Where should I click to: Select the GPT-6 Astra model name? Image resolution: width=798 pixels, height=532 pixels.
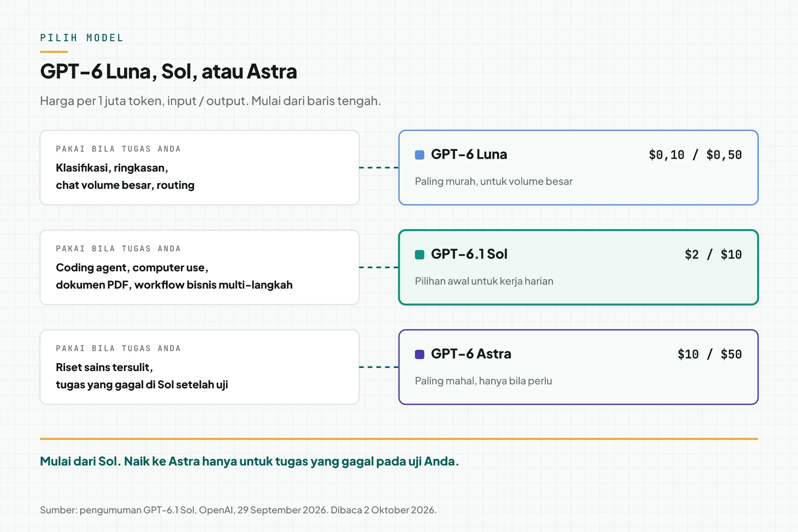(x=471, y=354)
